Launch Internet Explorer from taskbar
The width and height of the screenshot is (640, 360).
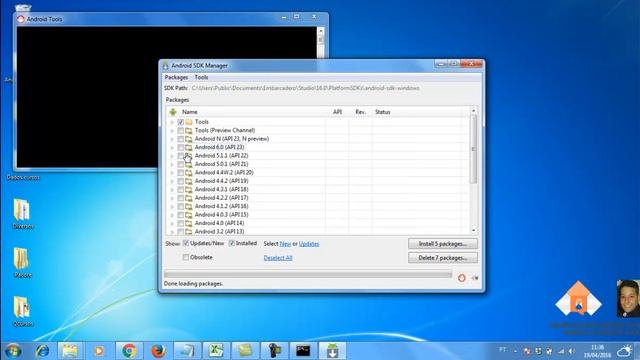[x=42, y=351]
